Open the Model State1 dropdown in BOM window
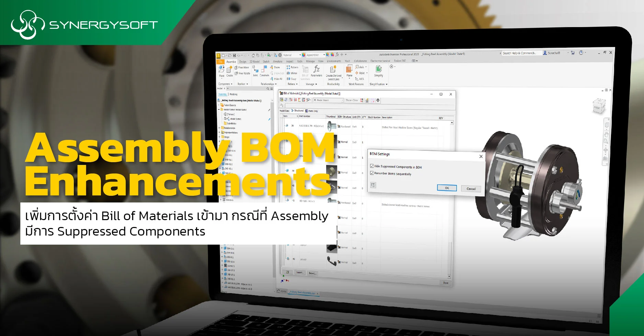Viewport: 644px width, 336px height. click(x=342, y=100)
